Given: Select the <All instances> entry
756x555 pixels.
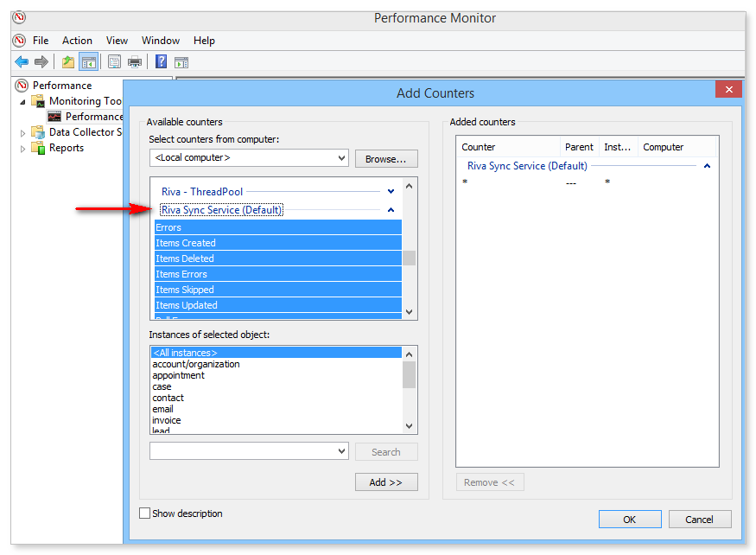Looking at the screenshot, I should [x=276, y=353].
